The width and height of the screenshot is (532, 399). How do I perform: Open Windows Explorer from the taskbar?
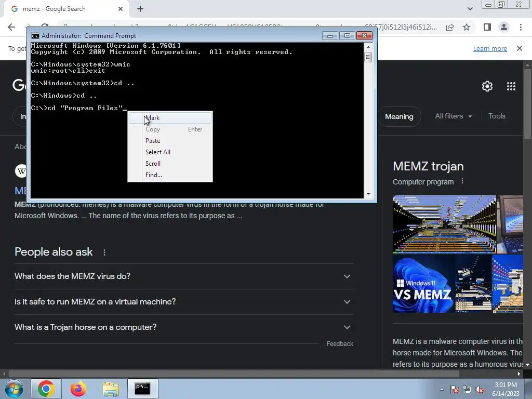pos(111,389)
